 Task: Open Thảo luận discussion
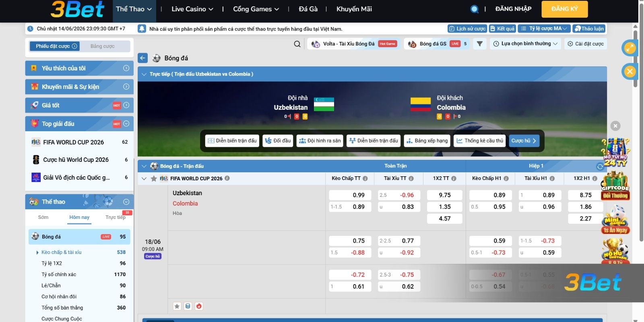click(x=589, y=29)
